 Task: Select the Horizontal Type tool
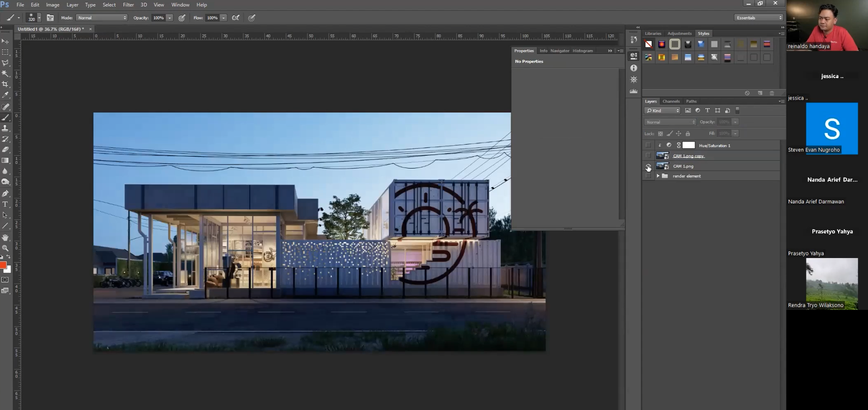tap(6, 204)
